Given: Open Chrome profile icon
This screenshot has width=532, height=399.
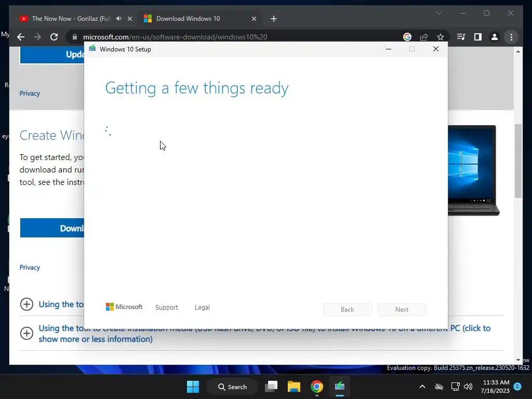Looking at the screenshot, I should coord(495,37).
